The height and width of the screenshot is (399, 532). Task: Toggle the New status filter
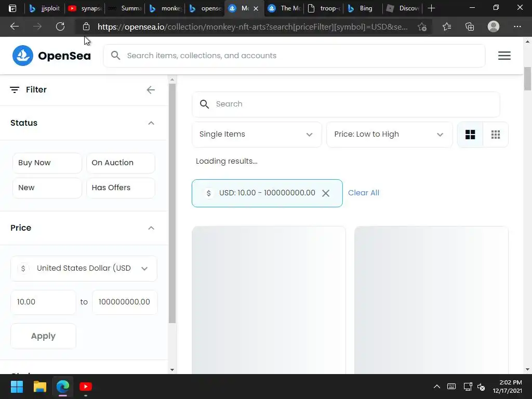(x=47, y=188)
